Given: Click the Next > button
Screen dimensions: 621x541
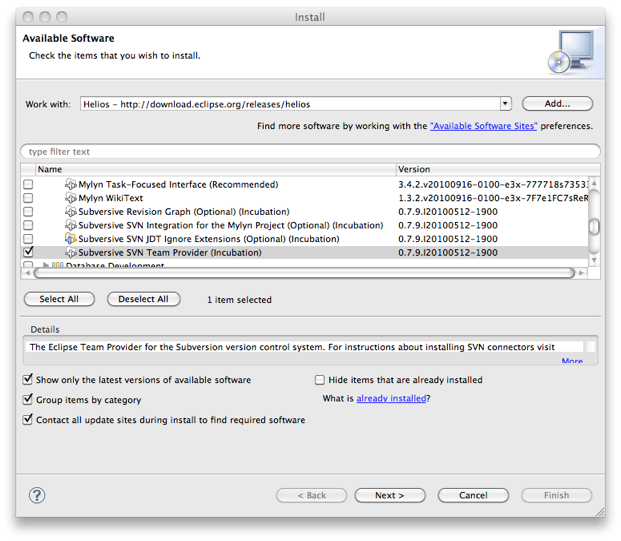Looking at the screenshot, I should click(390, 495).
